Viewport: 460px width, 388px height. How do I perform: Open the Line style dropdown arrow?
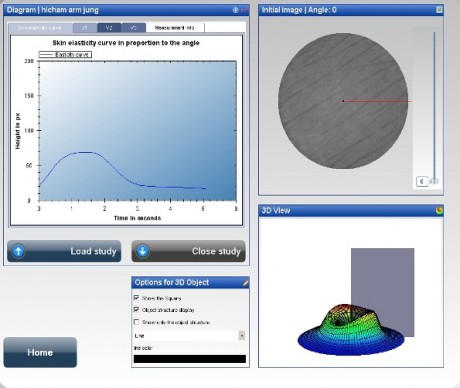tap(242, 335)
